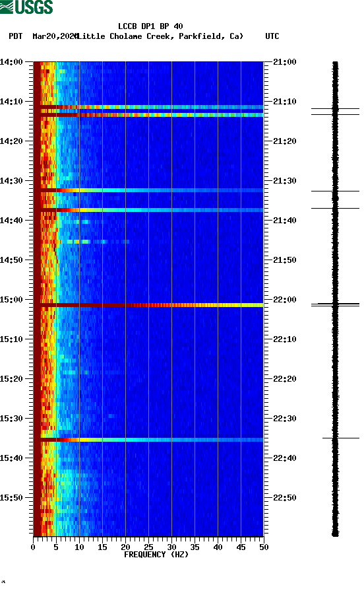The width and height of the screenshot is (364, 589).
Task: Click the 40 Hz frequency axis label
Action: tap(218, 547)
